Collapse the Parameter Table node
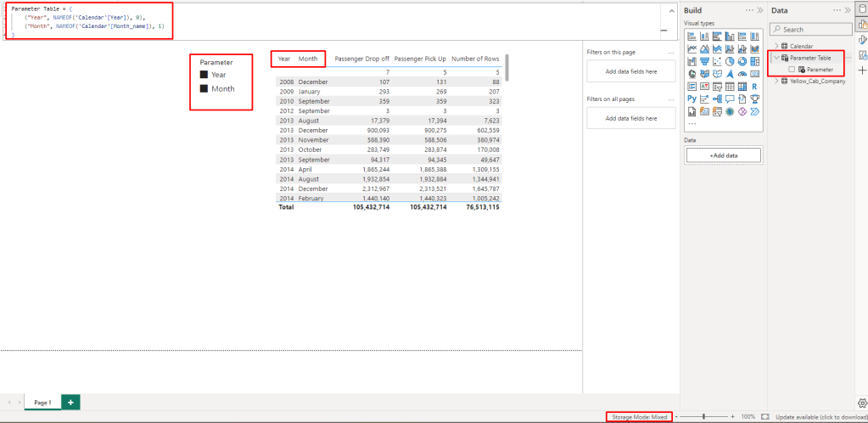The width and height of the screenshot is (868, 423). click(x=776, y=58)
